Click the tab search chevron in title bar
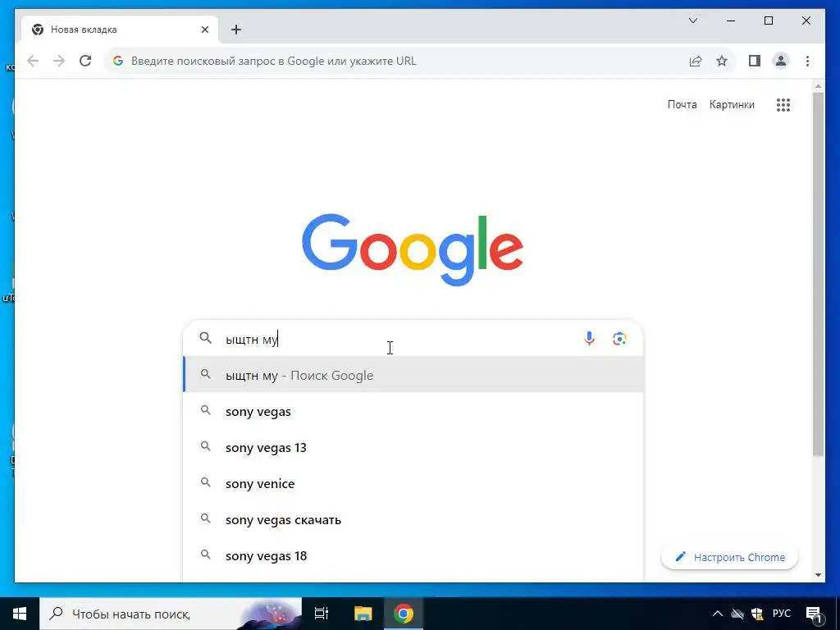This screenshot has width=840, height=630. 693,21
